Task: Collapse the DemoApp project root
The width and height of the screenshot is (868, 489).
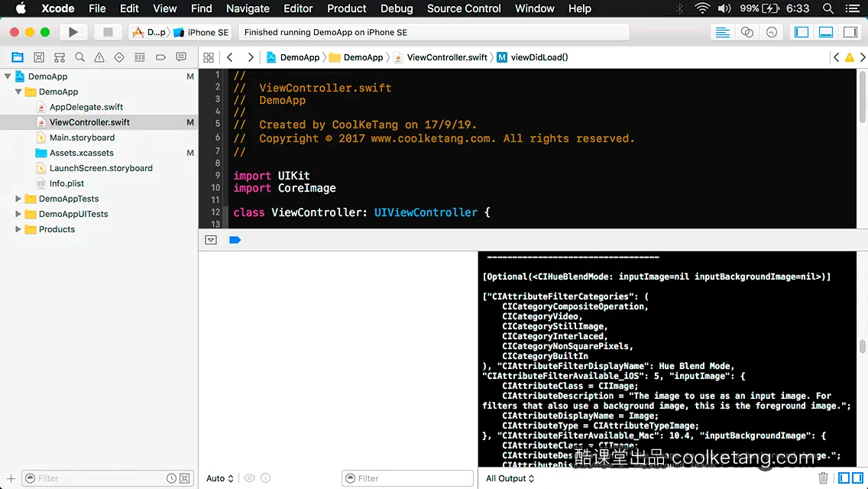Action: point(8,76)
